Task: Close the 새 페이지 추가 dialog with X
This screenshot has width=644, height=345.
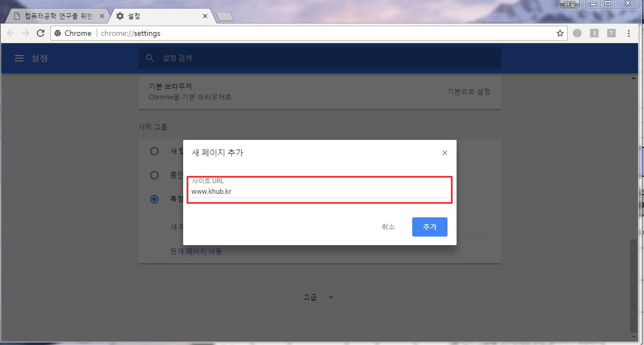Action: (x=445, y=153)
